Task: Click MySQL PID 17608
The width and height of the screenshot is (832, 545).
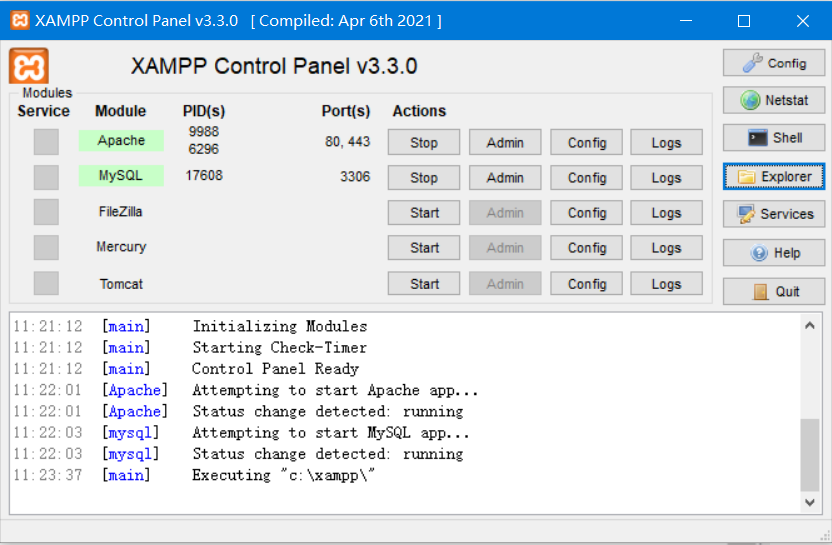Action: pos(204,176)
